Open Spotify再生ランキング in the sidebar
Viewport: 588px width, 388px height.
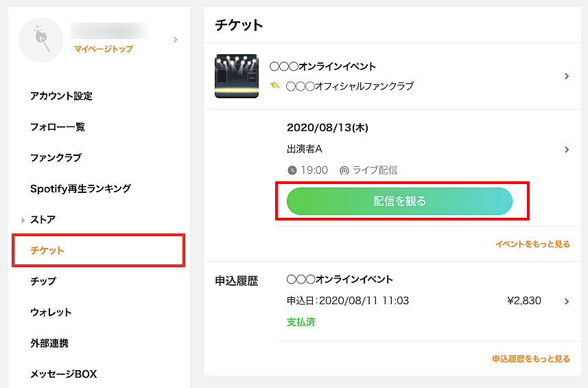(x=81, y=188)
